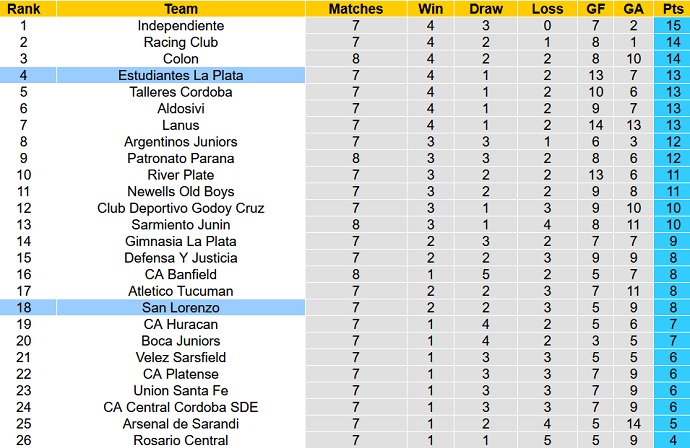690x448 pixels.
Task: Click Independiente's 15 points cell
Action: point(671,25)
